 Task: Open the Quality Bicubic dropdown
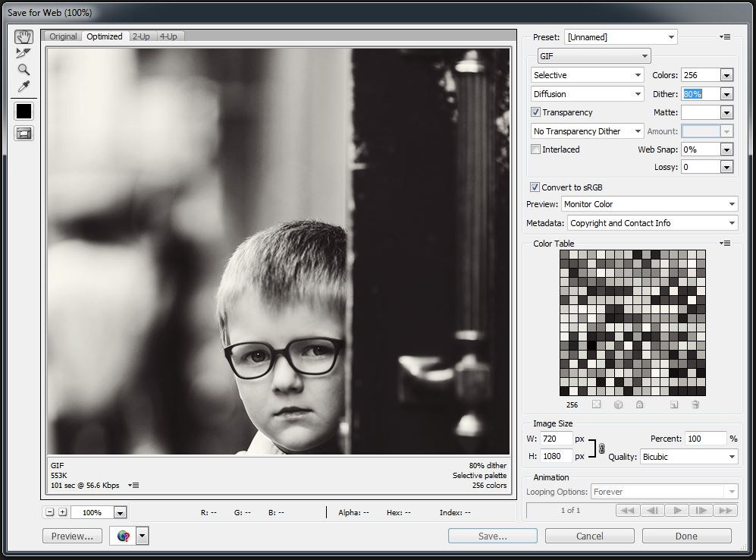click(x=689, y=457)
